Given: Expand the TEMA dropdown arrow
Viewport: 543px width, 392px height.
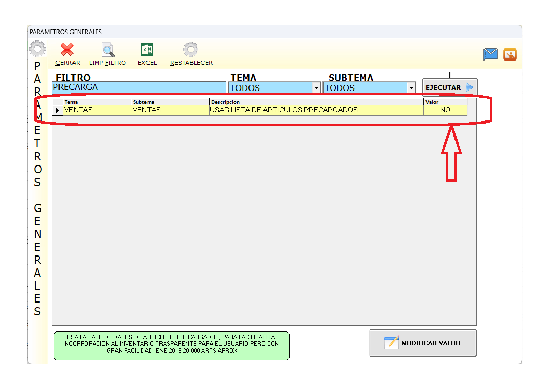Looking at the screenshot, I should [x=317, y=88].
